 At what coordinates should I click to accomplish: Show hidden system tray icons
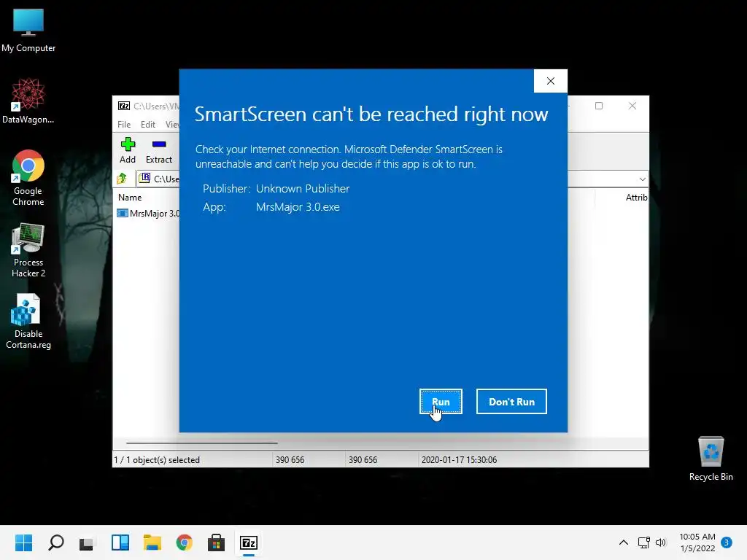[x=623, y=542]
